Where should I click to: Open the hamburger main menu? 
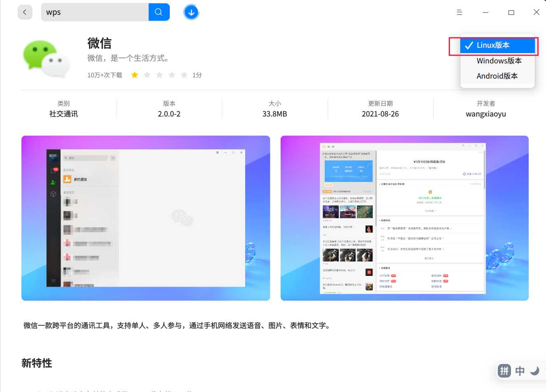tap(459, 12)
